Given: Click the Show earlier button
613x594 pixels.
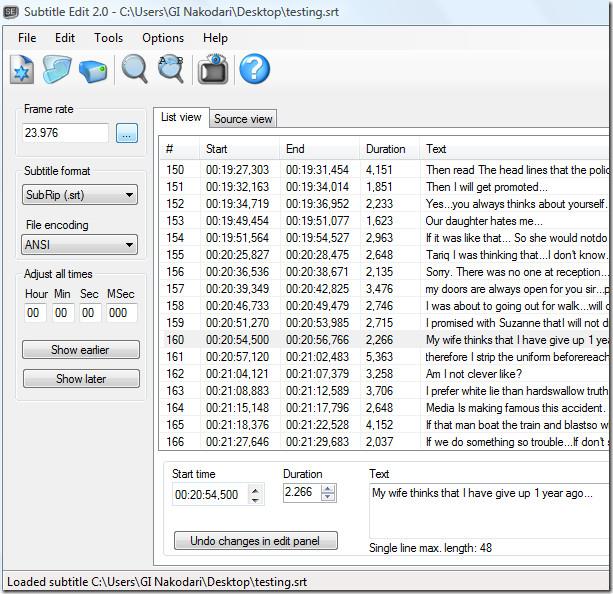Looking at the screenshot, I should click(x=81, y=350).
